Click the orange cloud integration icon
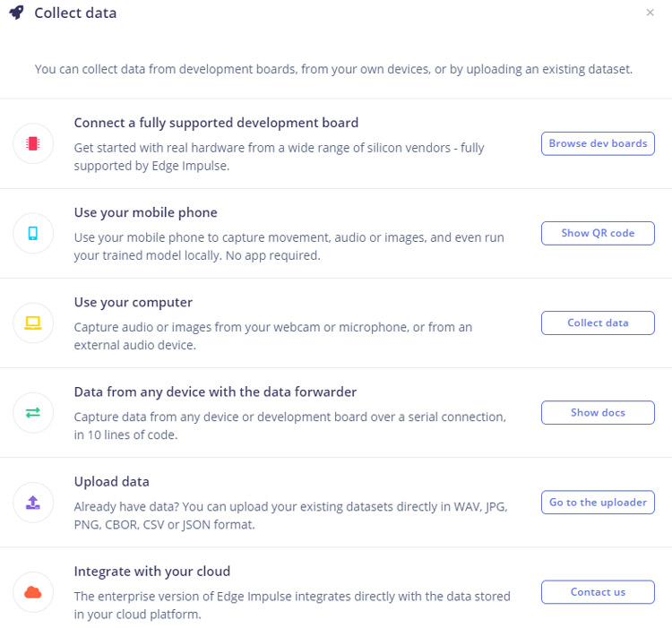This screenshot has width=672, height=628. pyautogui.click(x=33, y=592)
